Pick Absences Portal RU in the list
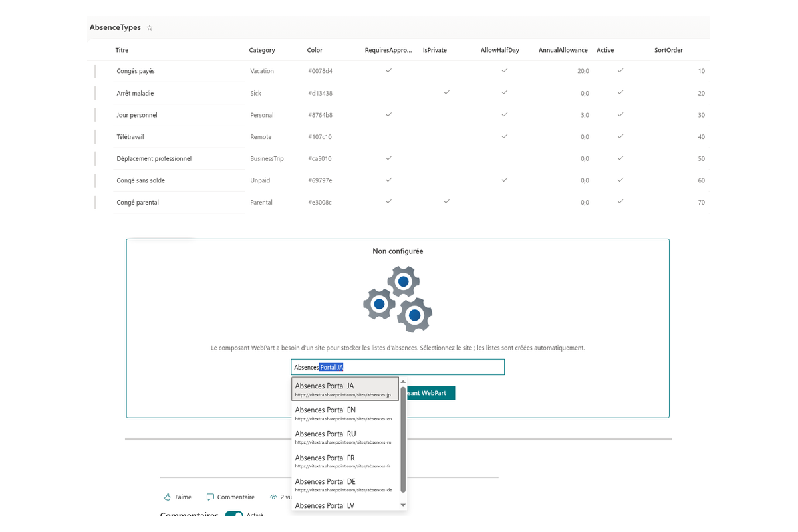 [345, 437]
